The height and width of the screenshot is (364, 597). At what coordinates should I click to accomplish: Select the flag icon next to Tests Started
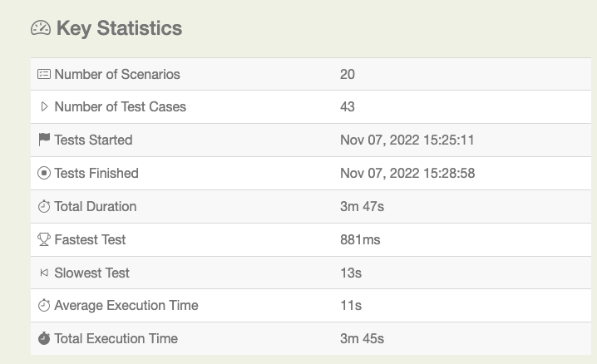click(44, 140)
